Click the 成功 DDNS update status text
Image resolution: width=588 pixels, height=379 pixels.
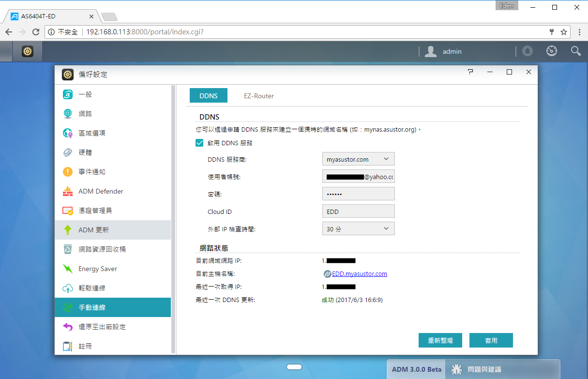click(328, 300)
